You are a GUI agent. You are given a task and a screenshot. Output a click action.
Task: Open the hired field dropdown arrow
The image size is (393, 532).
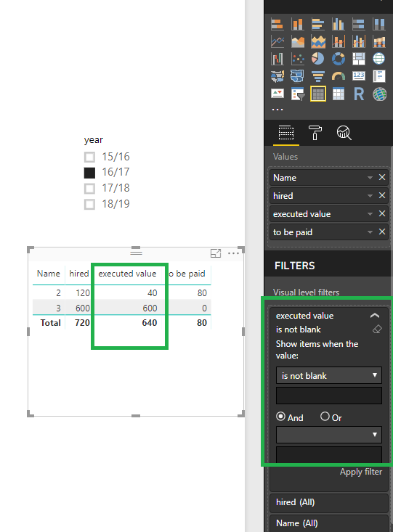tap(370, 196)
